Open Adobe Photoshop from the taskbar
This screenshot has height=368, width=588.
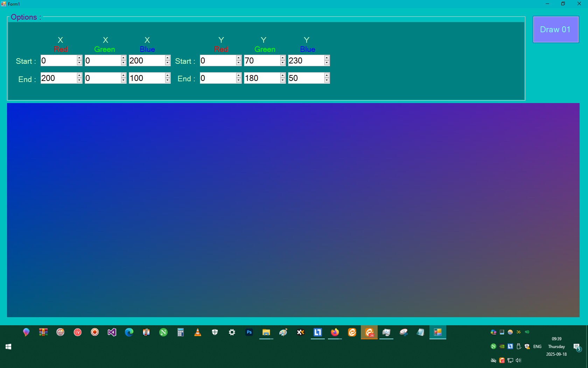click(x=249, y=332)
